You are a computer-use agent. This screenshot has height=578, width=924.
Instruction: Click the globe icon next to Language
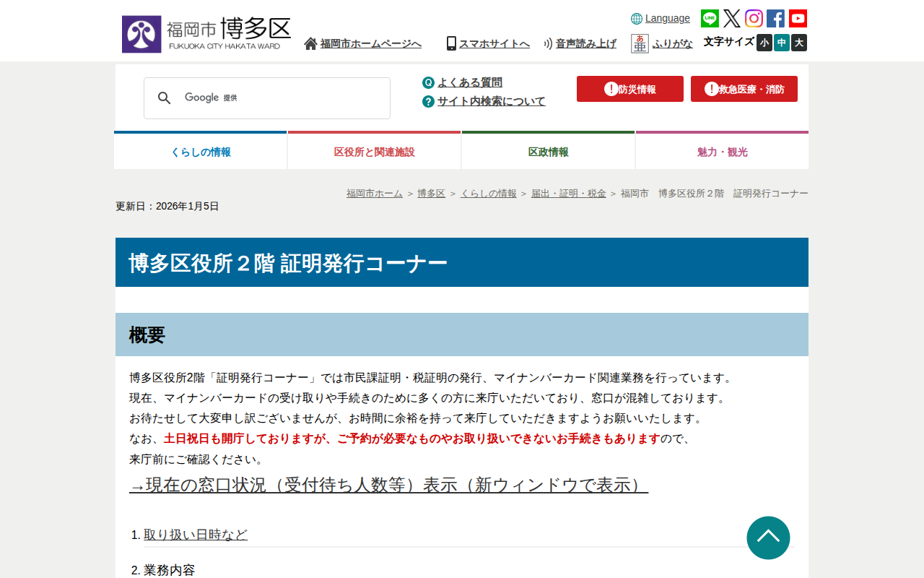(637, 19)
